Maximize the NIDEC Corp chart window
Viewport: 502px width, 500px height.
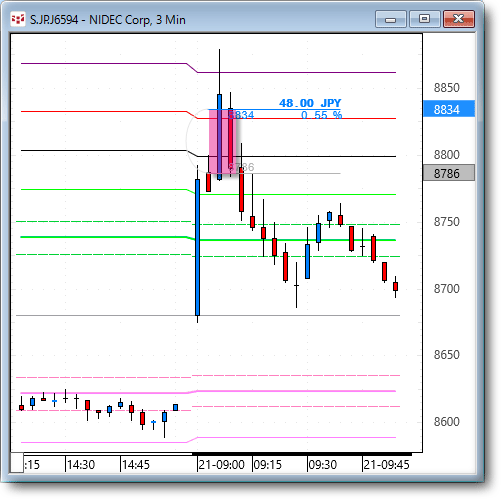coord(424,19)
